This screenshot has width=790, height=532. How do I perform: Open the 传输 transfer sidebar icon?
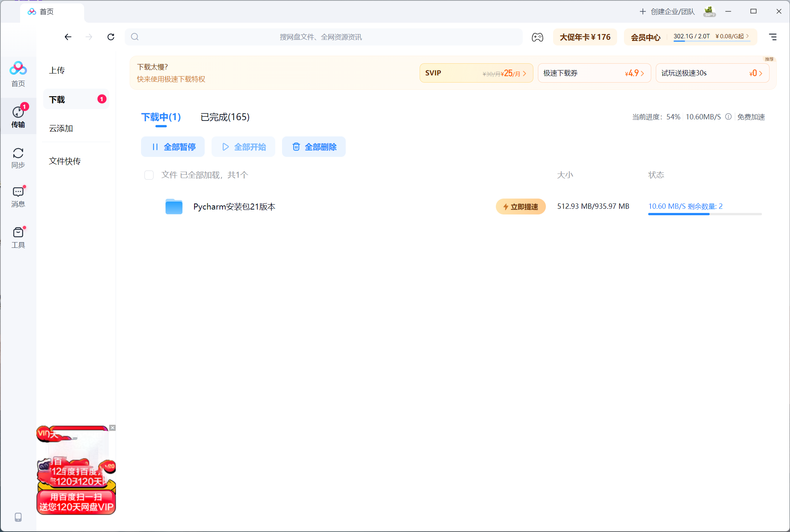[18, 116]
